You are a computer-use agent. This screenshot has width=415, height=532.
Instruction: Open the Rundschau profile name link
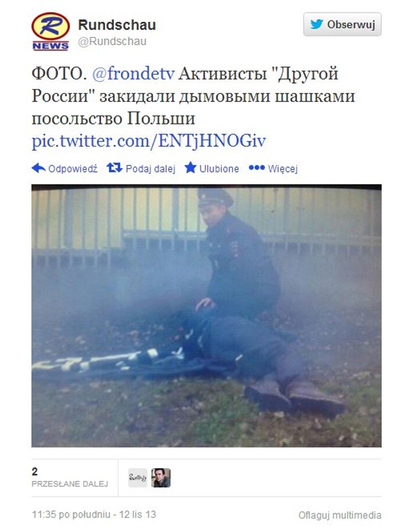[117, 25]
